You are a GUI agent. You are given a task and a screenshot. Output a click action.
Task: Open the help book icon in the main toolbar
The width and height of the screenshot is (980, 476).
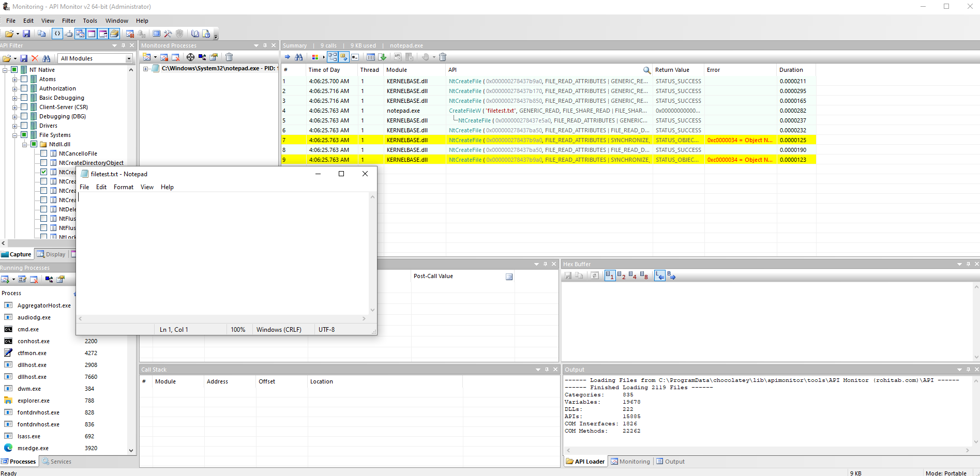point(195,34)
